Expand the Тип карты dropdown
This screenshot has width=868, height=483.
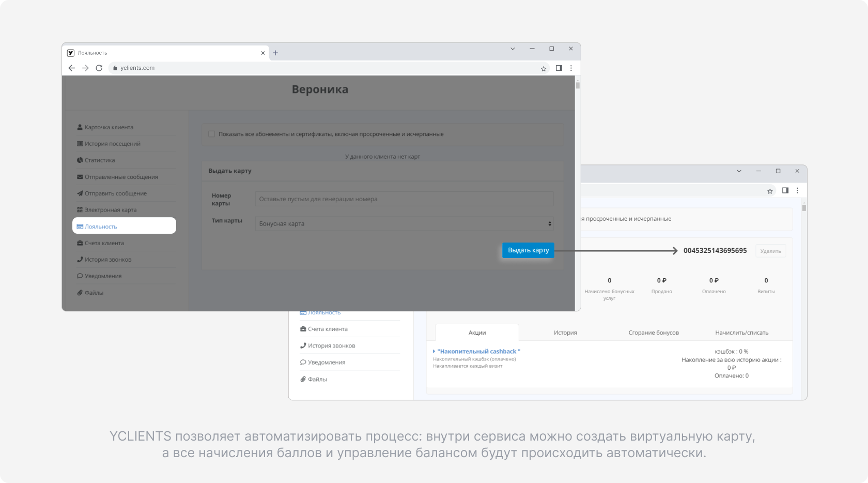(x=404, y=224)
